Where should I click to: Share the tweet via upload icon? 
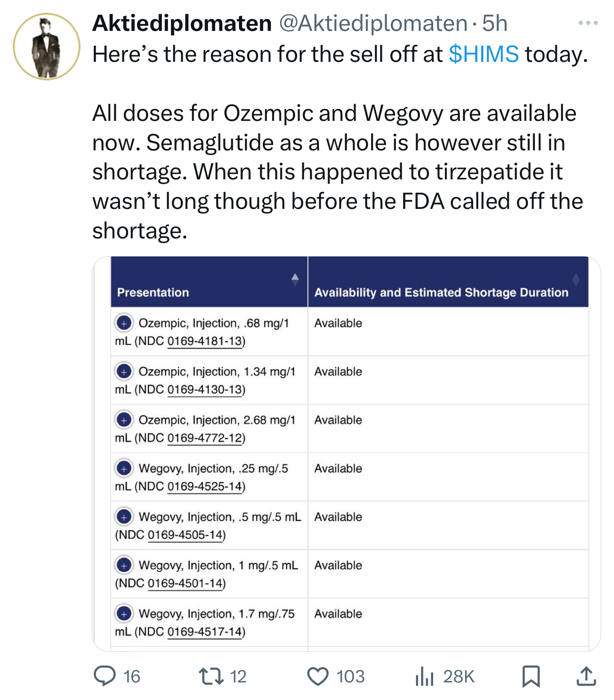coord(586,676)
